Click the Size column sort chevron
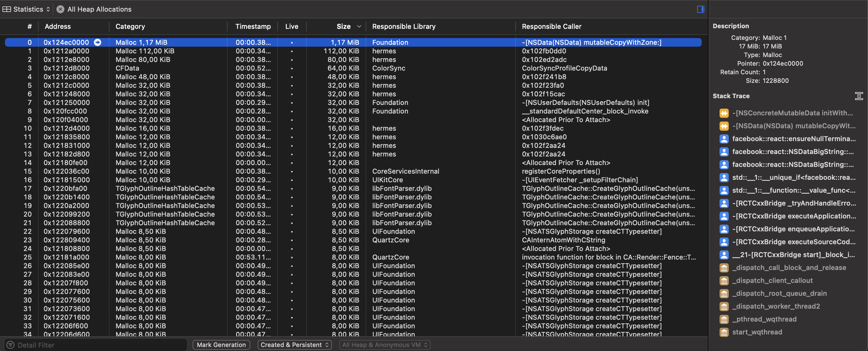 click(x=359, y=26)
